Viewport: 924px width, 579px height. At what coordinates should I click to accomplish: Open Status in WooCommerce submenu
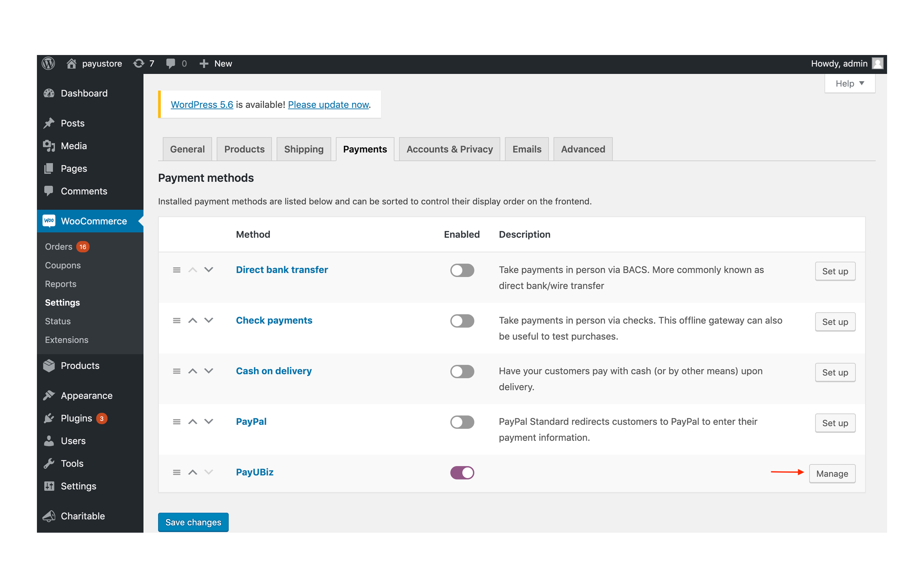58,321
